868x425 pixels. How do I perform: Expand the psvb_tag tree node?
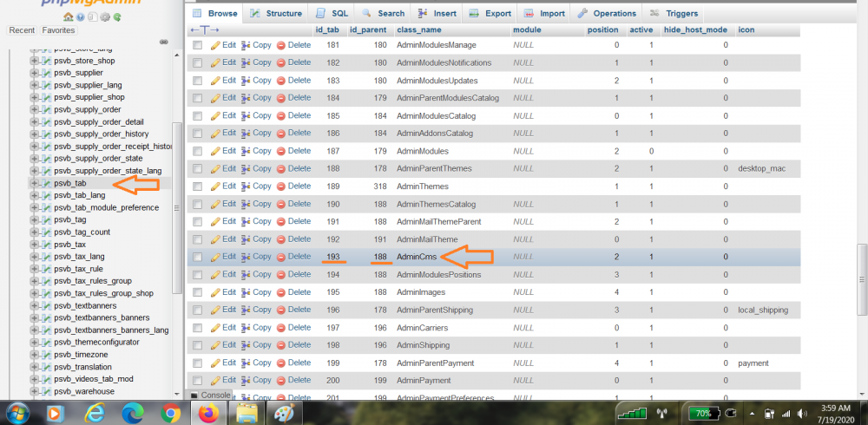click(35, 219)
